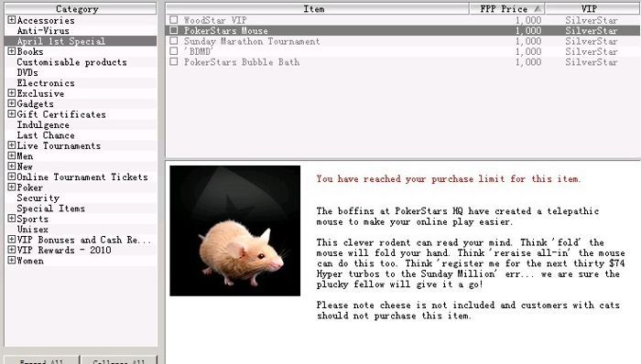Image resolution: width=641 pixels, height=364 pixels.
Task: Select the Security category
Action: 38,198
